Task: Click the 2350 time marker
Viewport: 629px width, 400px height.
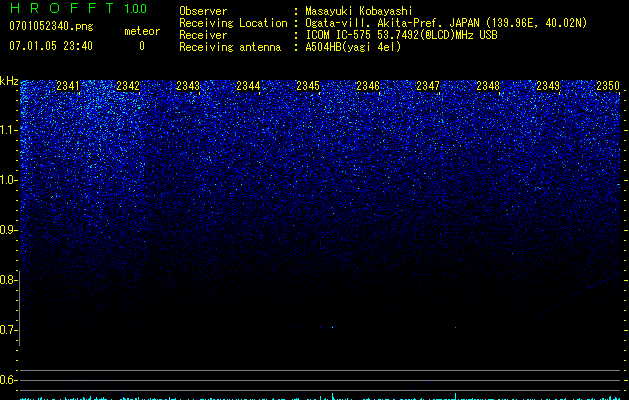Action: (x=608, y=85)
